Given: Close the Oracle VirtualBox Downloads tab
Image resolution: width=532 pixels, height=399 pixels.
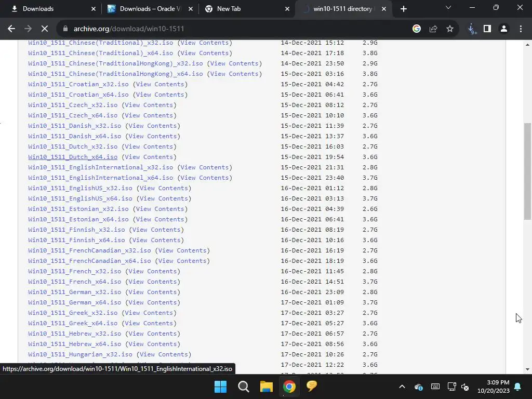Looking at the screenshot, I should click(191, 9).
